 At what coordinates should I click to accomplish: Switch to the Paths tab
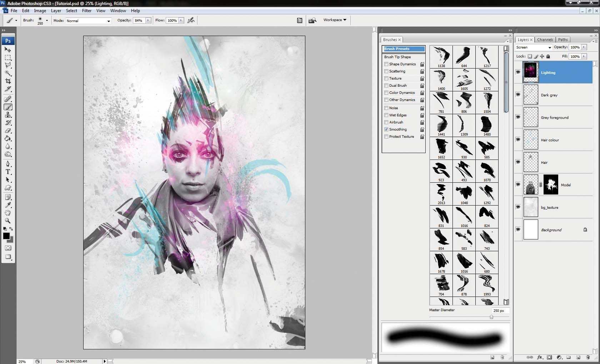pyautogui.click(x=563, y=40)
